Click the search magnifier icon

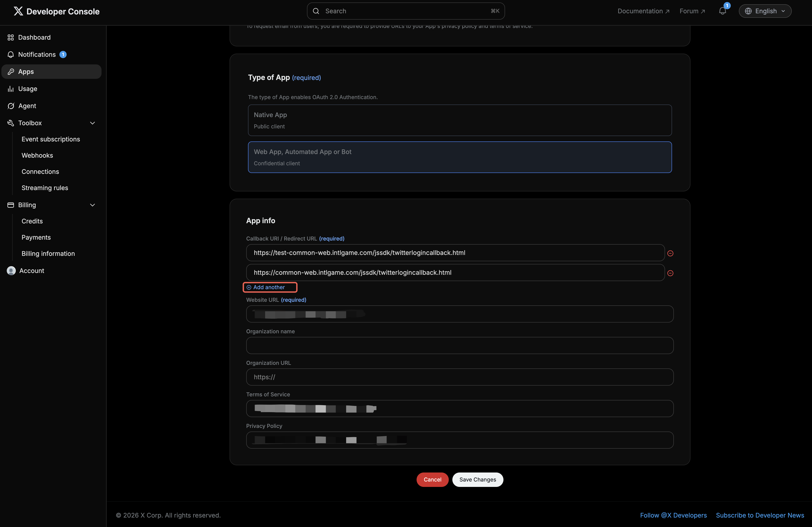pos(316,11)
